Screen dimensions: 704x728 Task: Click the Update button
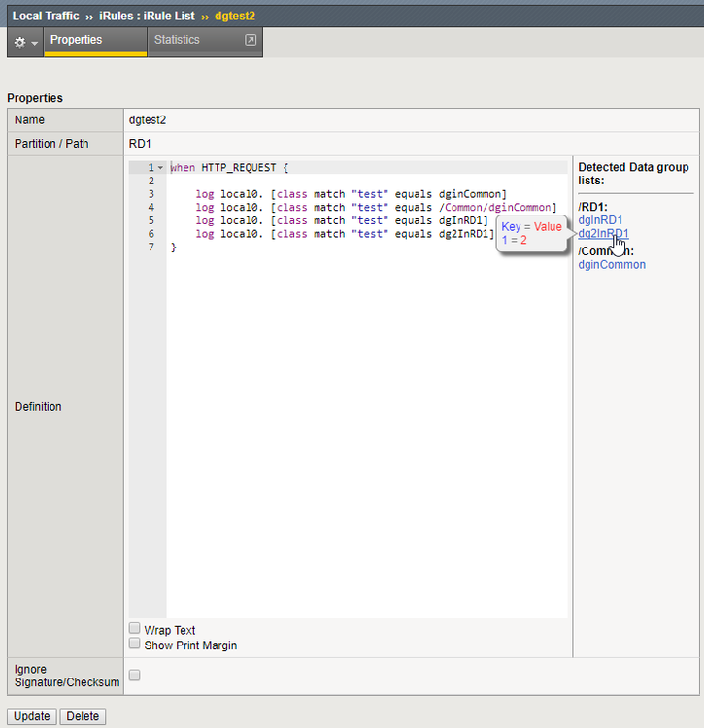point(31,716)
